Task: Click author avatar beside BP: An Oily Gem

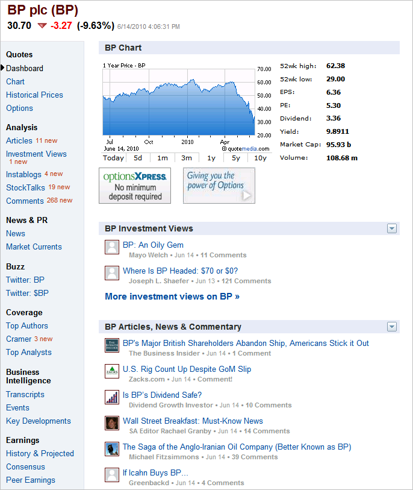Action: (112, 247)
